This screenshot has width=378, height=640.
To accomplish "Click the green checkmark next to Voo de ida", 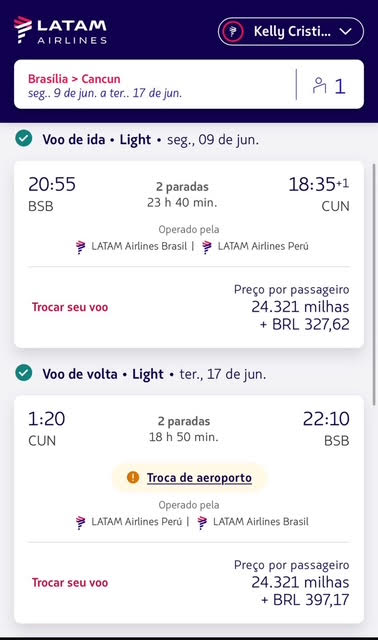I will 24,139.
